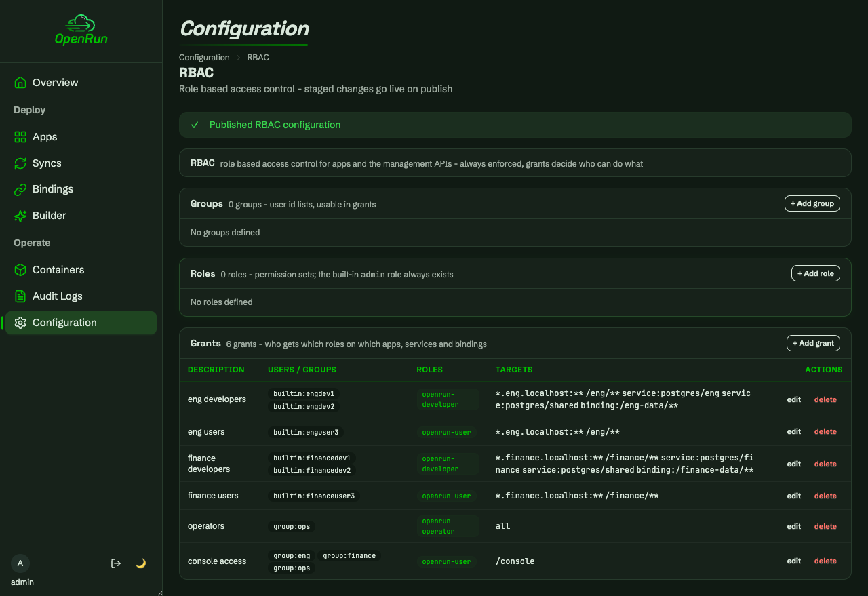The image size is (868, 596).
Task: Click the Audit Logs document icon
Action: coord(20,296)
